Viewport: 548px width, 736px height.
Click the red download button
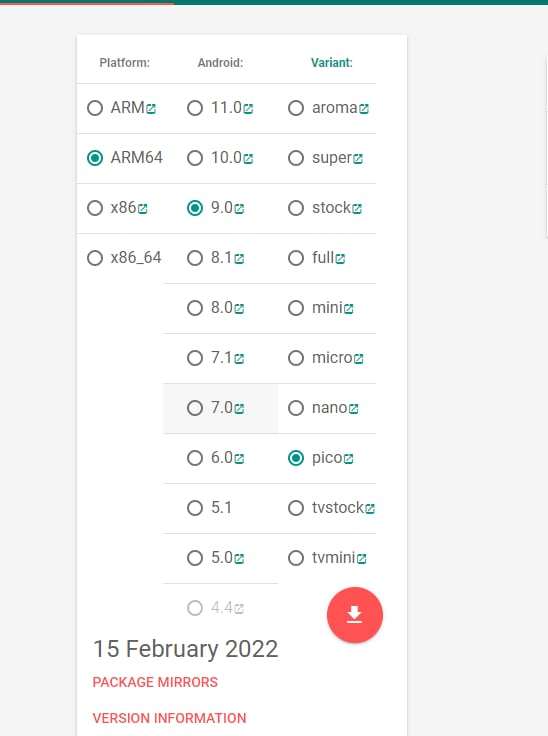(x=355, y=614)
